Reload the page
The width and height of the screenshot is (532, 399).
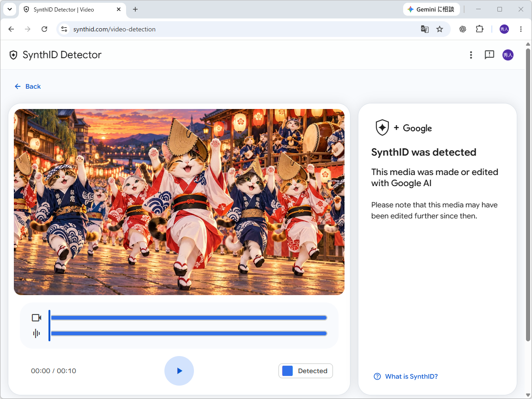pyautogui.click(x=44, y=29)
